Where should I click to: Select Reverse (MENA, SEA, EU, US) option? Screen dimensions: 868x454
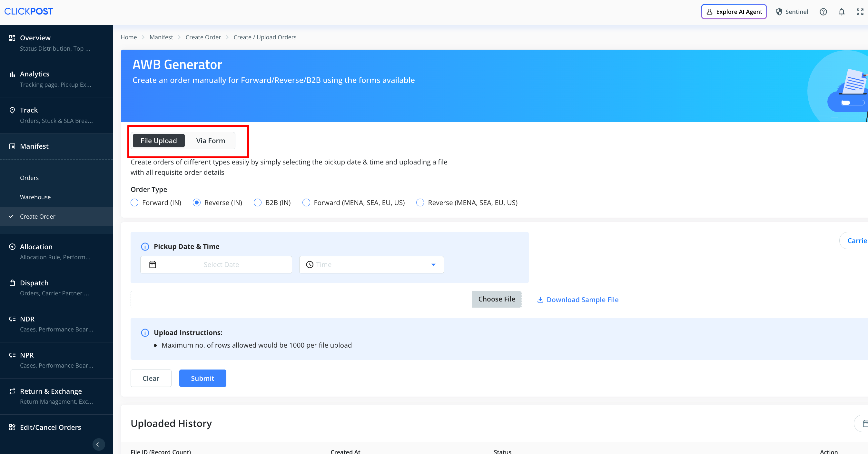pos(420,202)
